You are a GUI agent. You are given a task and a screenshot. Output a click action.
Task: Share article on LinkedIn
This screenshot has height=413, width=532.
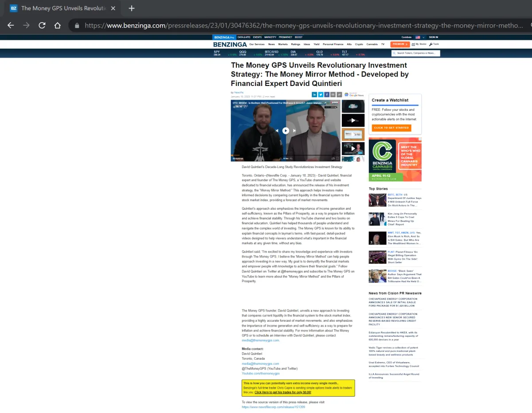click(x=314, y=94)
